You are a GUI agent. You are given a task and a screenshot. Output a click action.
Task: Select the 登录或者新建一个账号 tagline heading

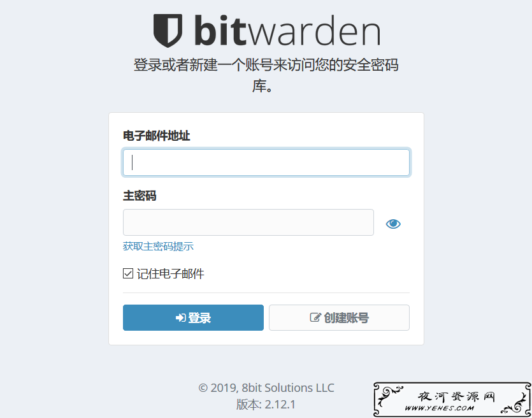point(266,76)
